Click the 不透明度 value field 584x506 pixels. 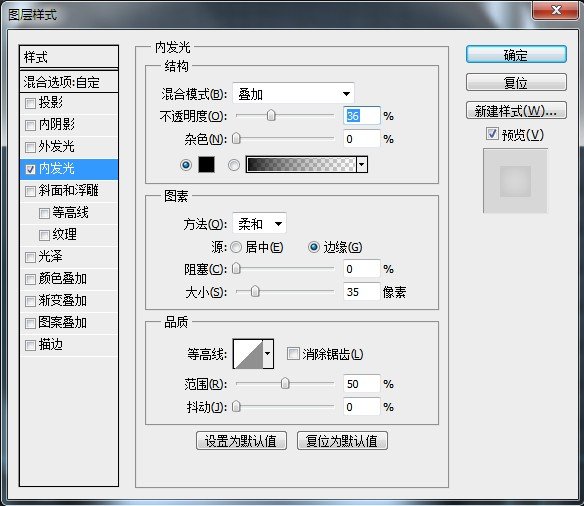[362, 116]
